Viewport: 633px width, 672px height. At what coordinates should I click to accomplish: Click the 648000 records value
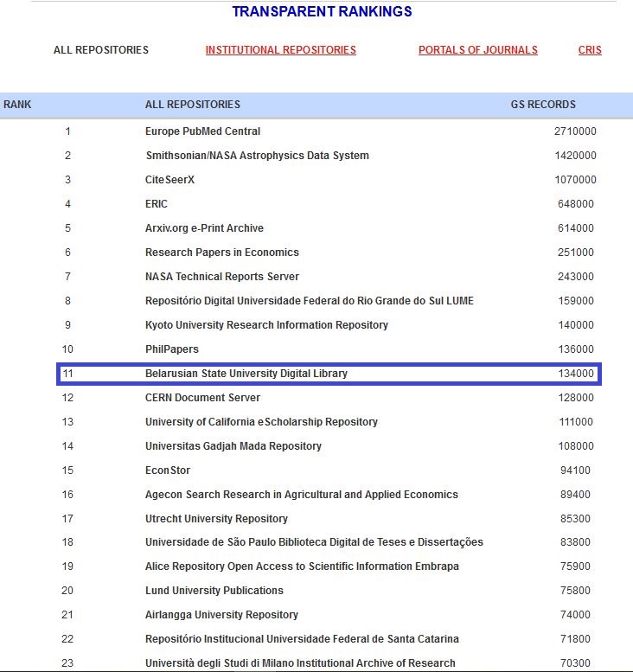pos(576,204)
